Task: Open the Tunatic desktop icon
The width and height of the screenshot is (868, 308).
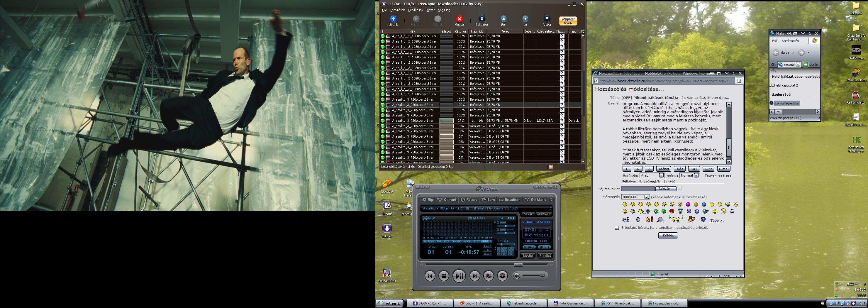Action: point(387,208)
